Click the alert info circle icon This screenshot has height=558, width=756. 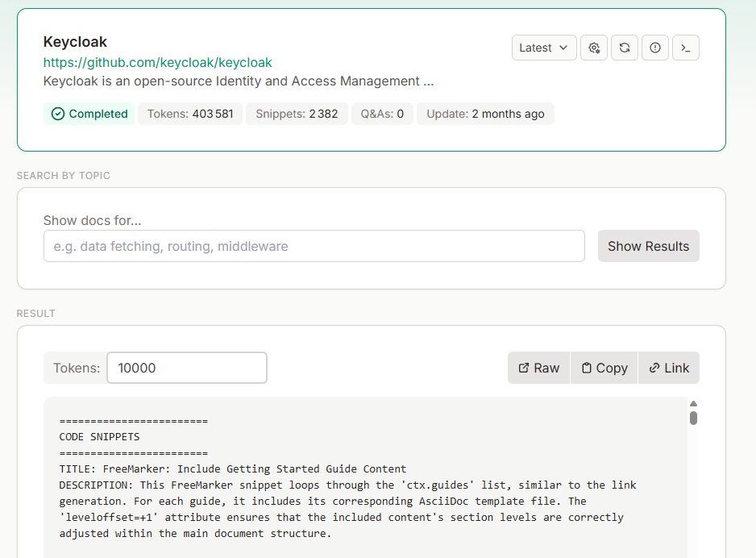coord(654,48)
